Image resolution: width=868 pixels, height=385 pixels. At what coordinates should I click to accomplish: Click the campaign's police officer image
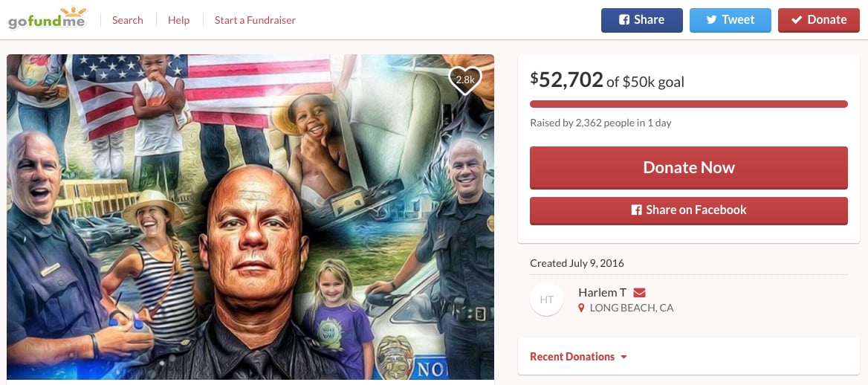point(250,216)
